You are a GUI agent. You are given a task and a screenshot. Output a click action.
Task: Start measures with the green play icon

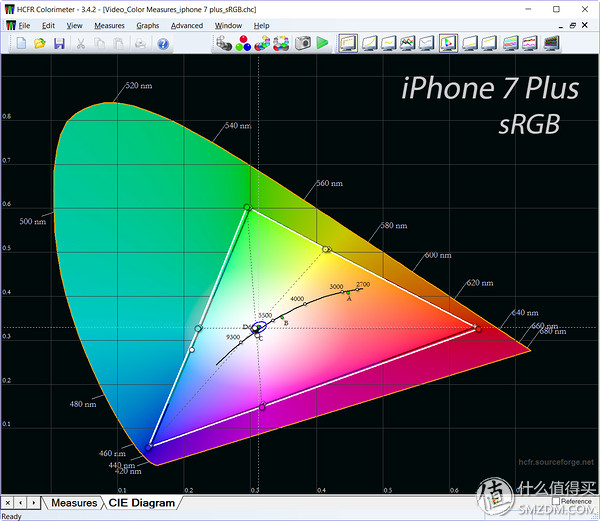(322, 43)
